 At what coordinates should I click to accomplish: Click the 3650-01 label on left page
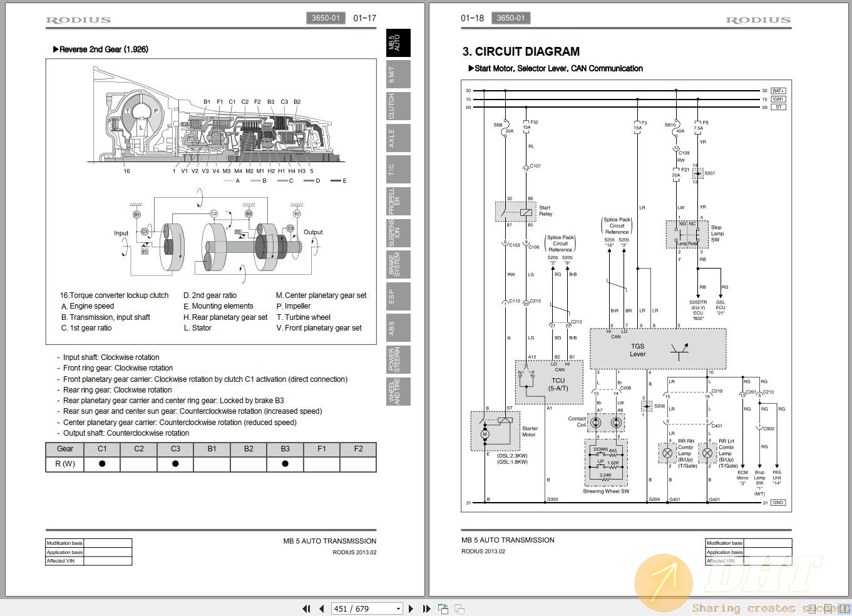326,18
